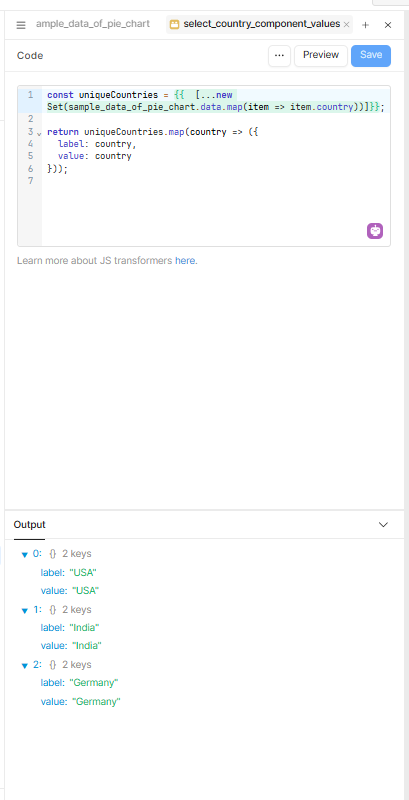This screenshot has height=800, width=409.
Task: Open the JS transformers 'here' link
Action: coord(185,261)
